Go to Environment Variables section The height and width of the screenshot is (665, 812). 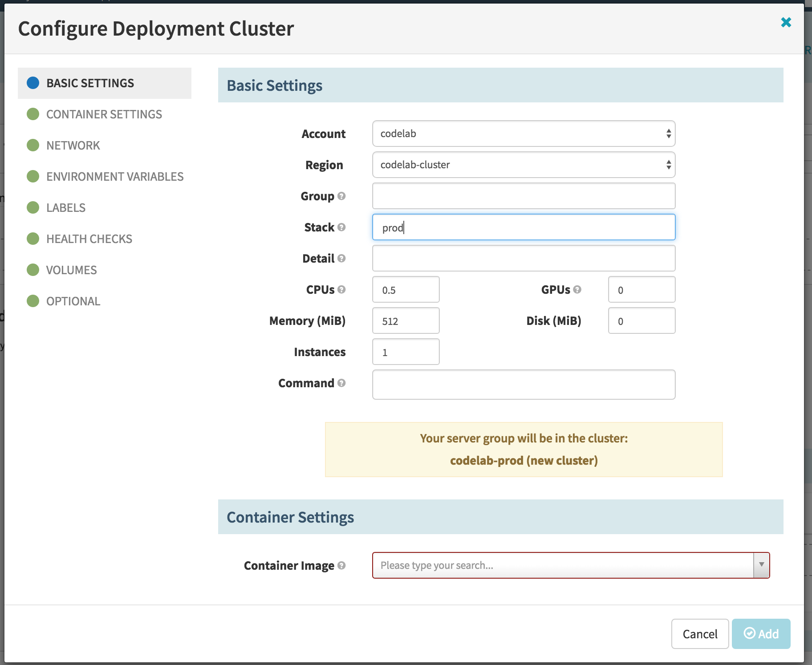(105, 177)
